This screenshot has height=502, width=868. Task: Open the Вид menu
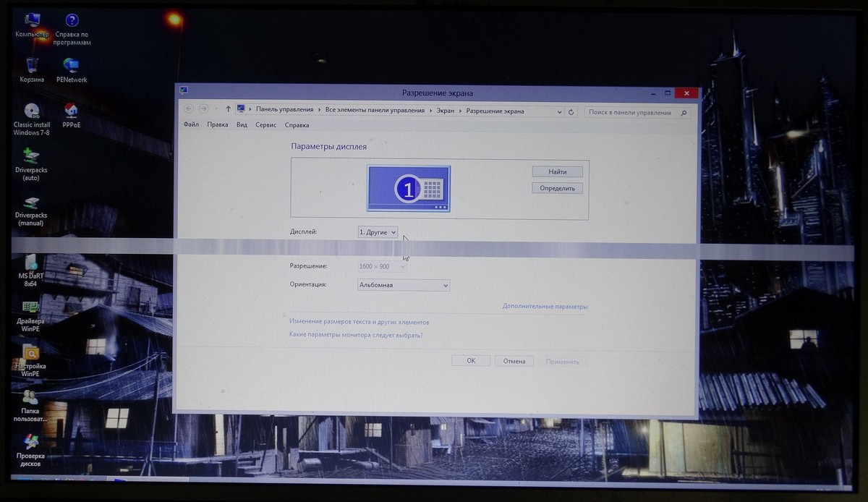[242, 125]
